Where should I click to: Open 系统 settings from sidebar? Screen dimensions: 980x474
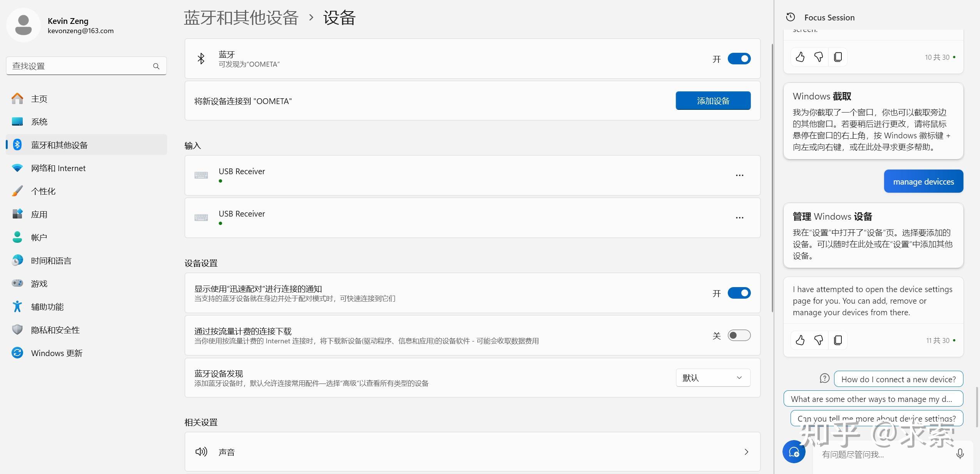pyautogui.click(x=39, y=121)
